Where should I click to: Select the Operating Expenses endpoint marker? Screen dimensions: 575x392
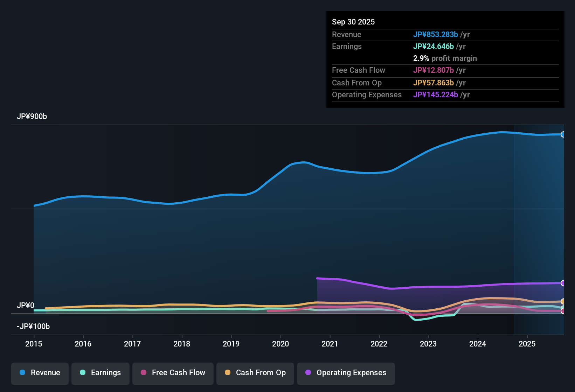point(563,283)
